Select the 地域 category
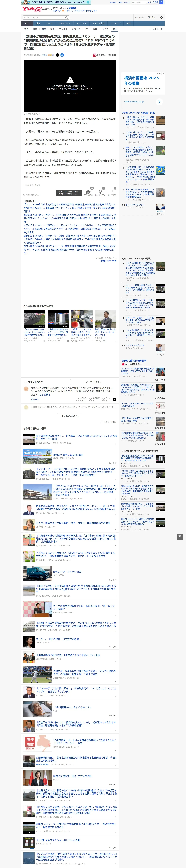Image resolution: width=186 pixels, height=868 pixels. (114, 29)
